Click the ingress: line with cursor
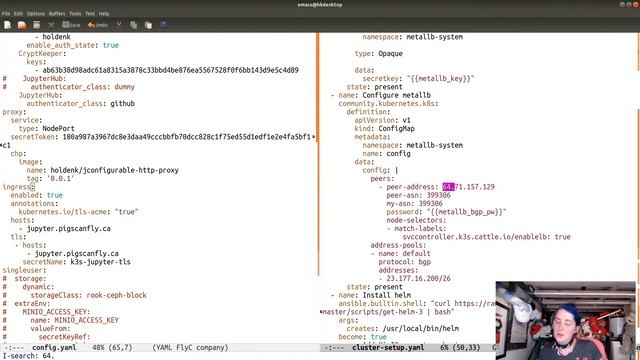 tap(18, 187)
